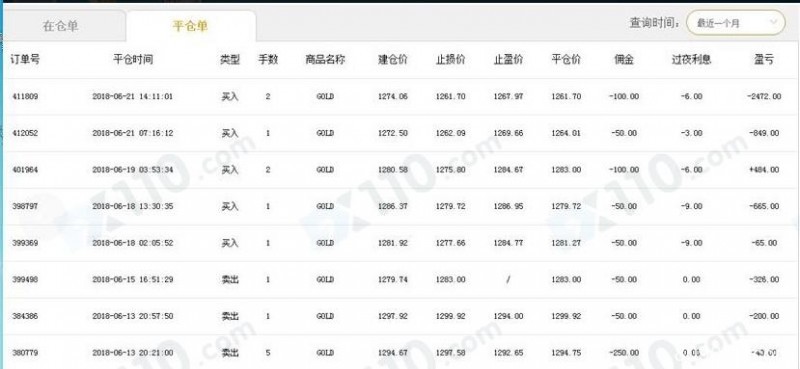Click close time 2018-06-19 03:53:34
800x369 pixels.
[x=133, y=169]
